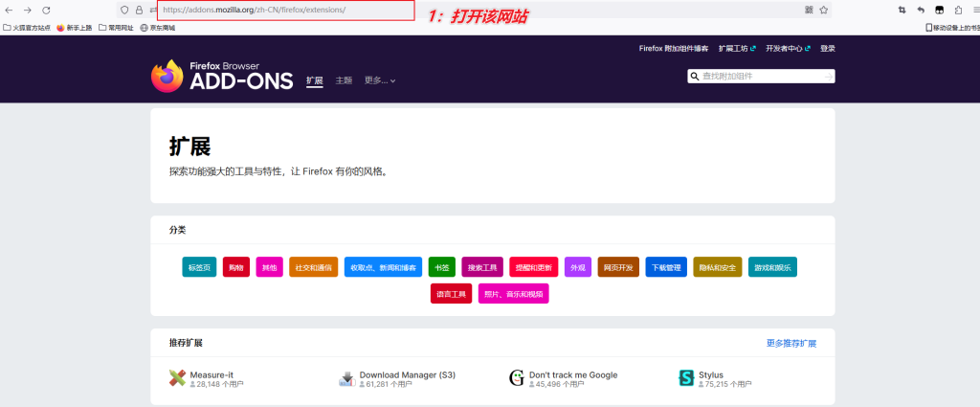Screen dimensions: 980x407
Task: Expand the 更多… dropdown menu
Action: point(380,80)
